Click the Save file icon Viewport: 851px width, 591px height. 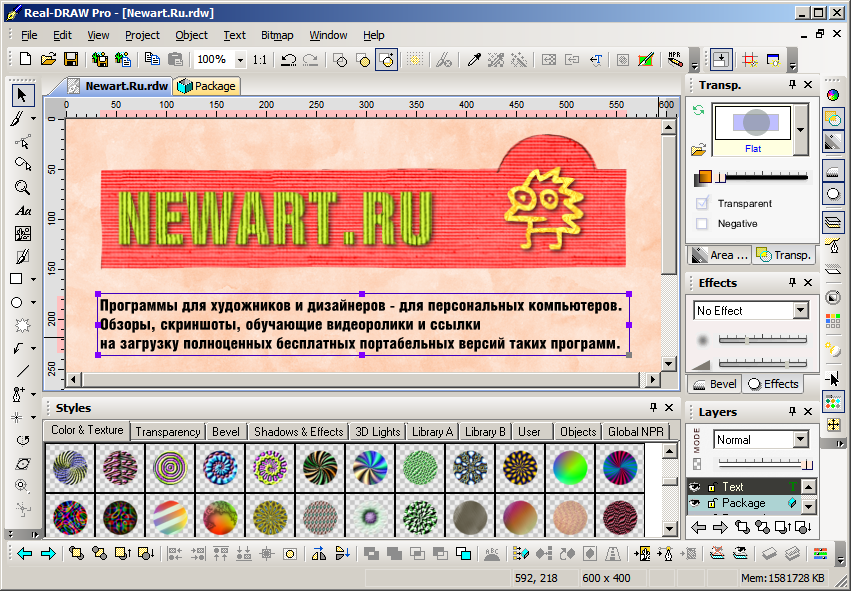[x=69, y=60]
